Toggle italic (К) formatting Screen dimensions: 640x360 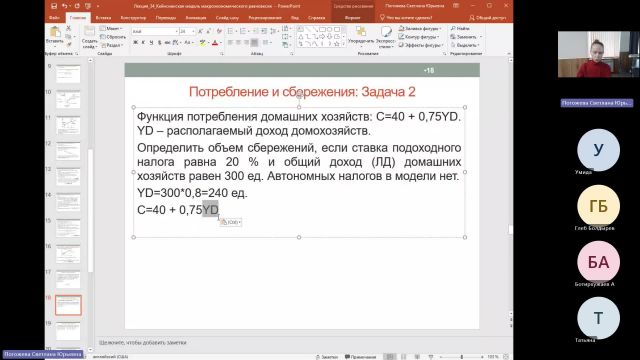143,42
